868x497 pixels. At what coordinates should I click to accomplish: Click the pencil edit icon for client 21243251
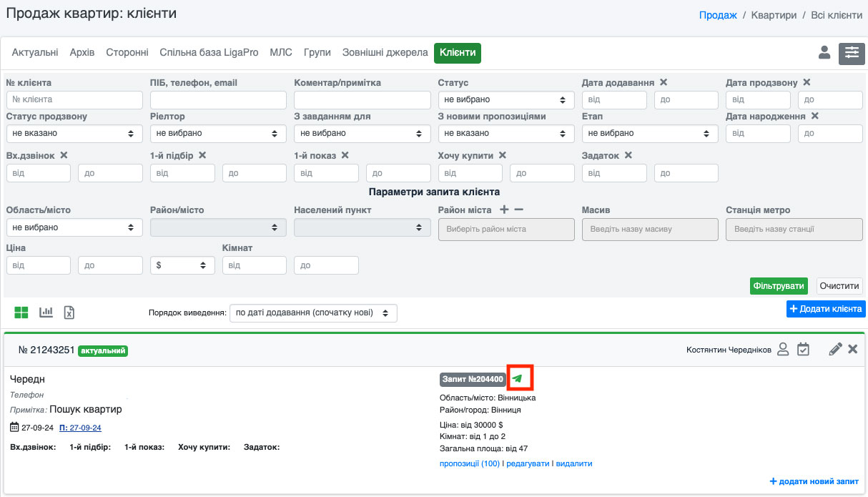(x=835, y=349)
